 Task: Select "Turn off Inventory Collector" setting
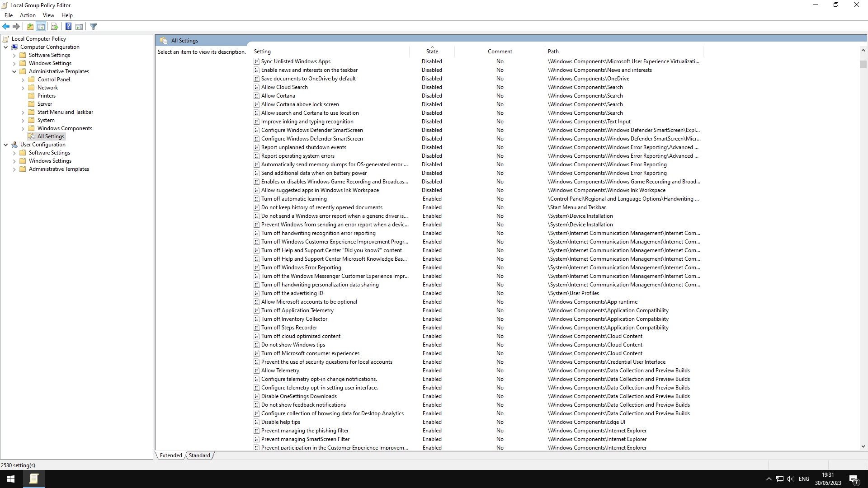[x=294, y=319]
